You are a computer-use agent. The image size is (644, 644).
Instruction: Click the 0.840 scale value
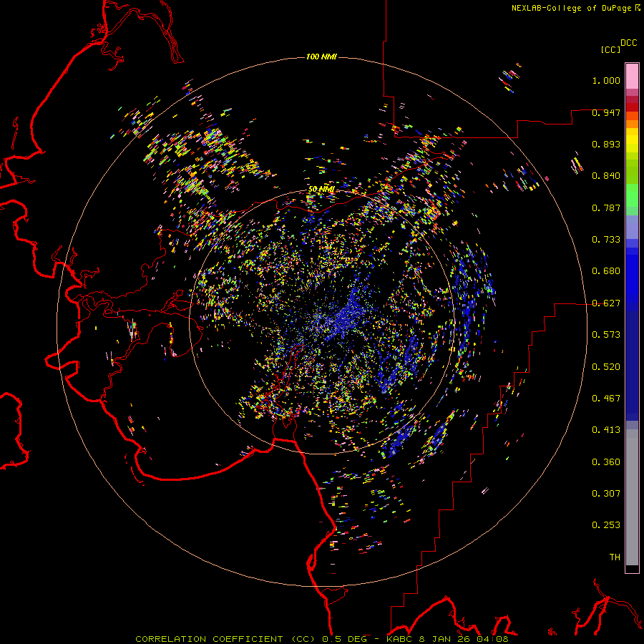[606, 176]
